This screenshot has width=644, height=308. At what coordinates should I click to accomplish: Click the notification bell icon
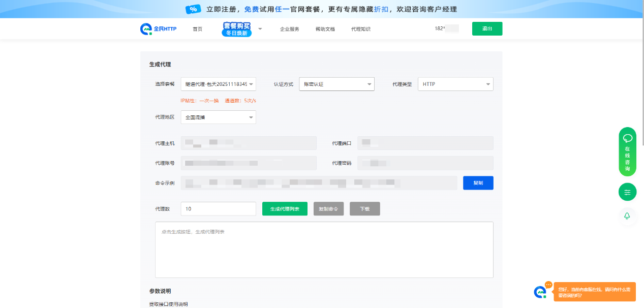tap(627, 216)
